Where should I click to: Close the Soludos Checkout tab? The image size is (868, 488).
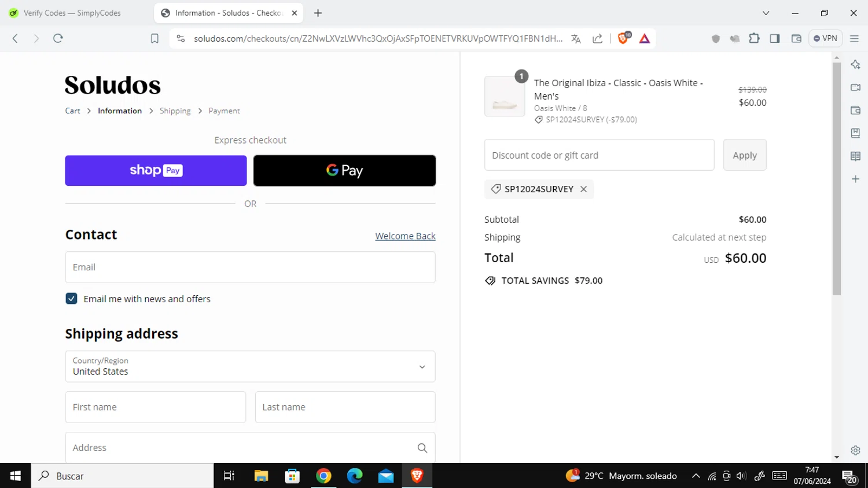click(x=294, y=13)
